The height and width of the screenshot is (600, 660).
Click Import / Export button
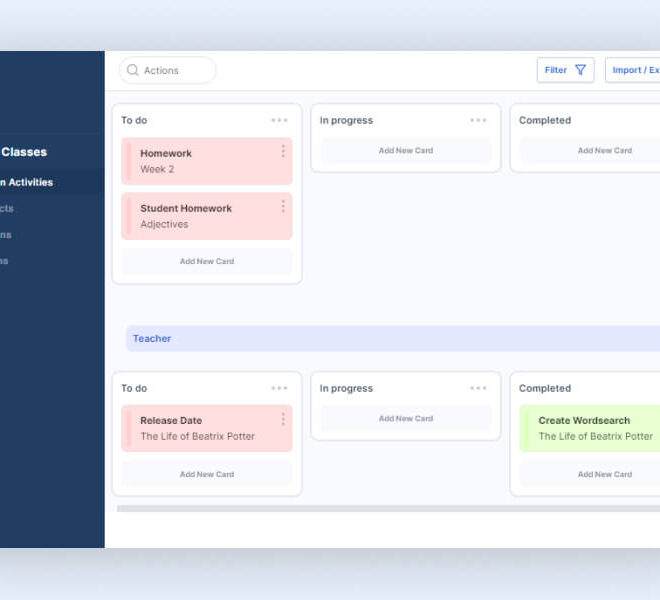coord(634,70)
